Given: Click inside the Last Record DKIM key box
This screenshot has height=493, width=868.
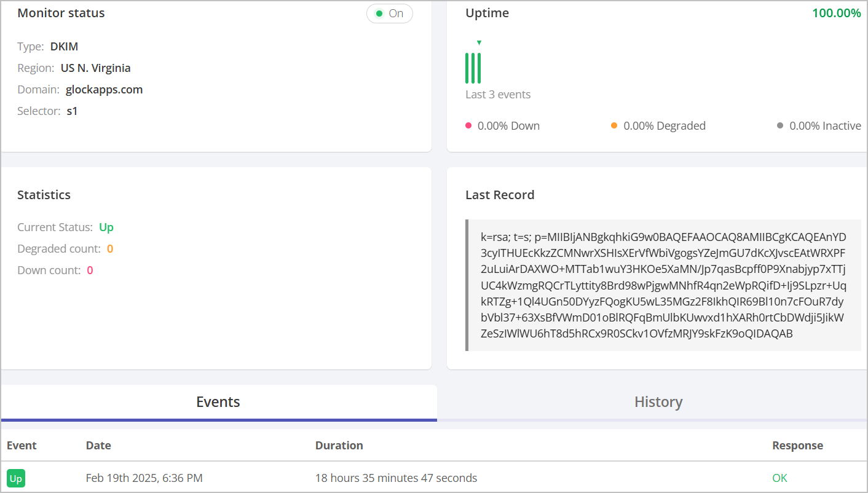Looking at the screenshot, I should pos(663,285).
